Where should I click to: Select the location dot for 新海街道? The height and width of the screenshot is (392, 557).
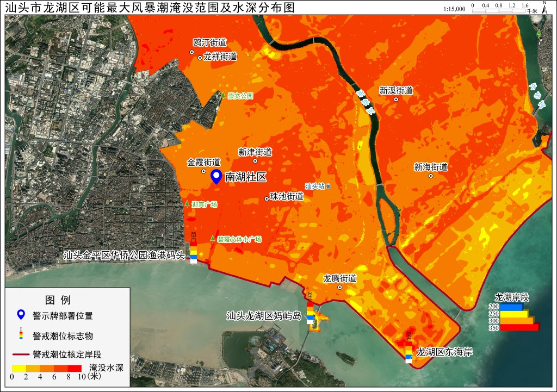coord(431,176)
